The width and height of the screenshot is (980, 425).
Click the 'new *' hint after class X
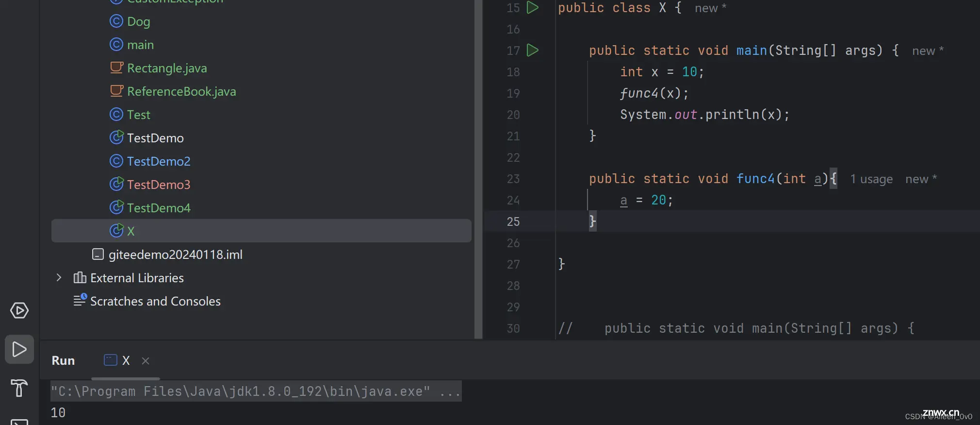click(710, 8)
